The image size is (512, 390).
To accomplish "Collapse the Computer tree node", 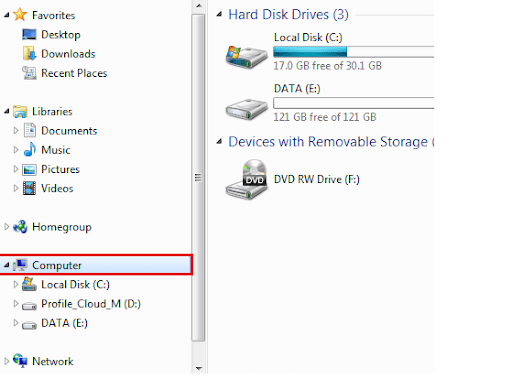I will 6,265.
